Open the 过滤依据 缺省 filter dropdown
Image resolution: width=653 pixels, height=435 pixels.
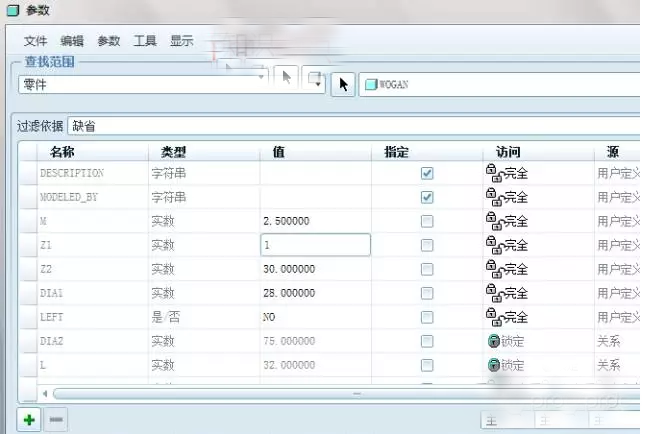point(350,127)
